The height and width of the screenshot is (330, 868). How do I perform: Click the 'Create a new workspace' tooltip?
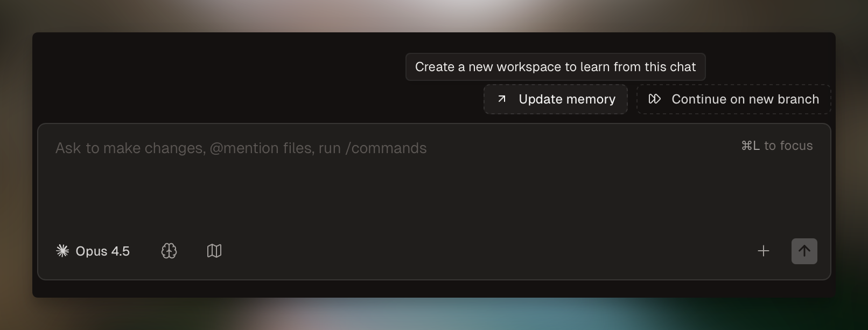pos(555,67)
